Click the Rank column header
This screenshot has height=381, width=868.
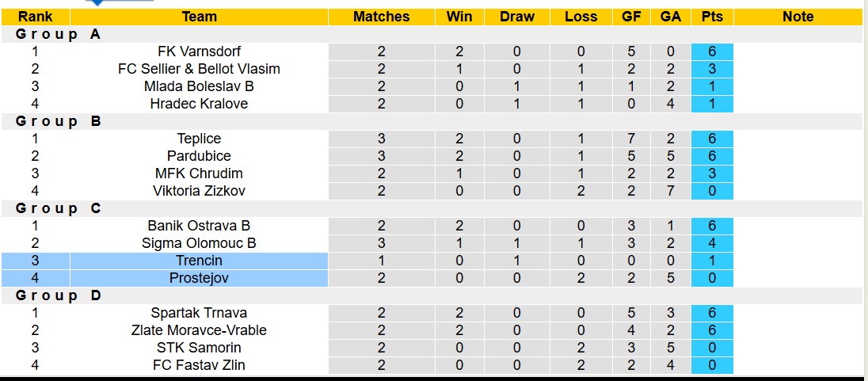pos(35,17)
